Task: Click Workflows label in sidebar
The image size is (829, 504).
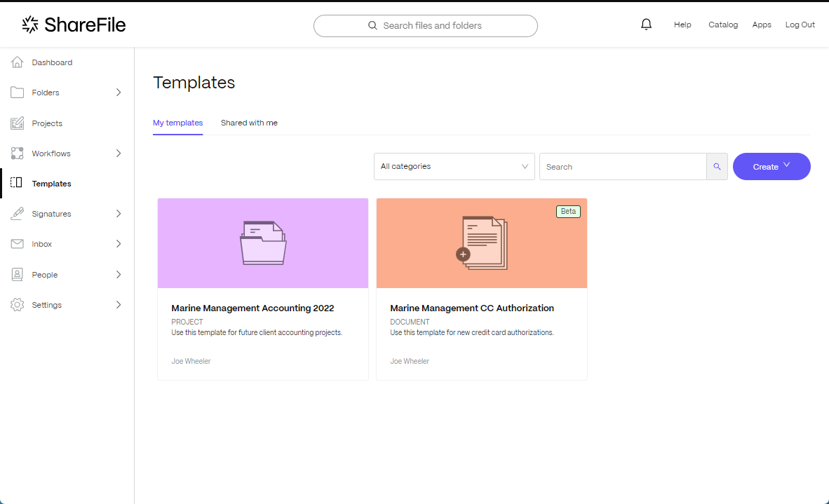Action: click(x=50, y=154)
